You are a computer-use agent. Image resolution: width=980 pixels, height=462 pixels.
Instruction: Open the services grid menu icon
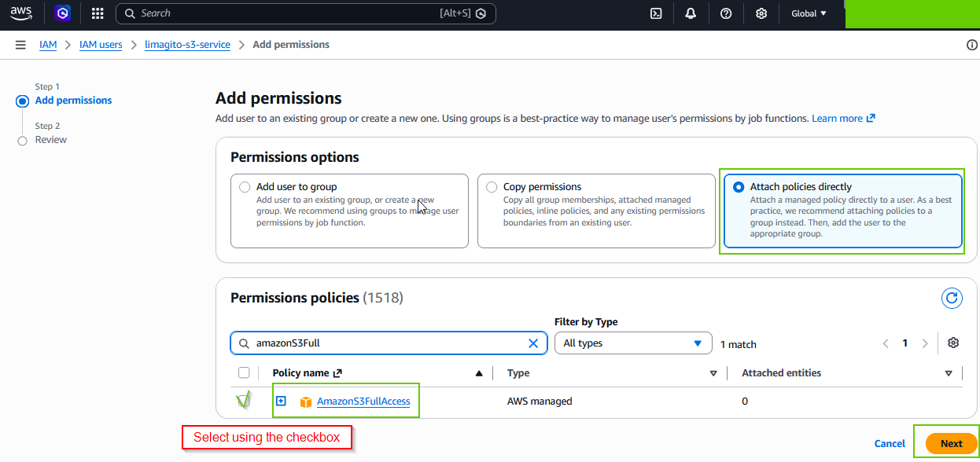(98, 13)
